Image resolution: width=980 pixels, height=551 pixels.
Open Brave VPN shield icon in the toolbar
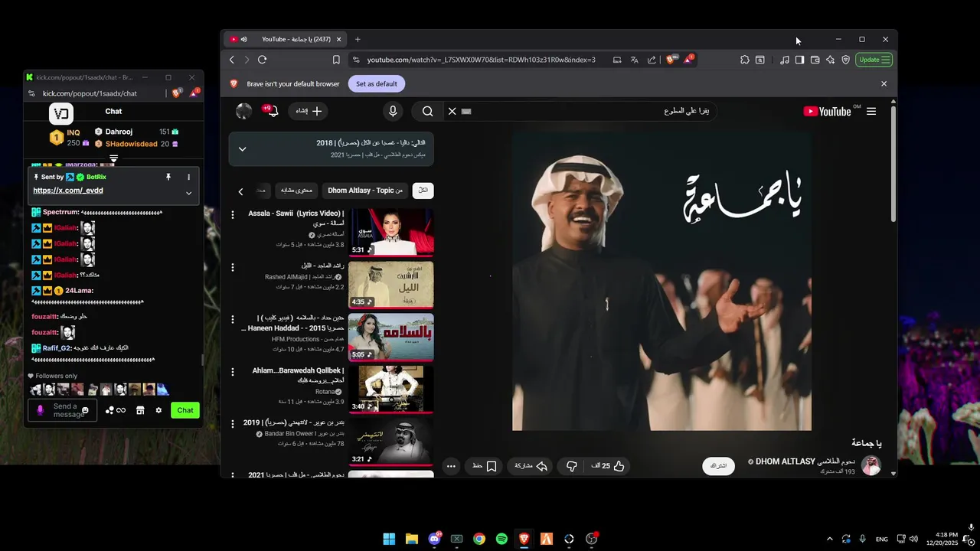point(845,60)
